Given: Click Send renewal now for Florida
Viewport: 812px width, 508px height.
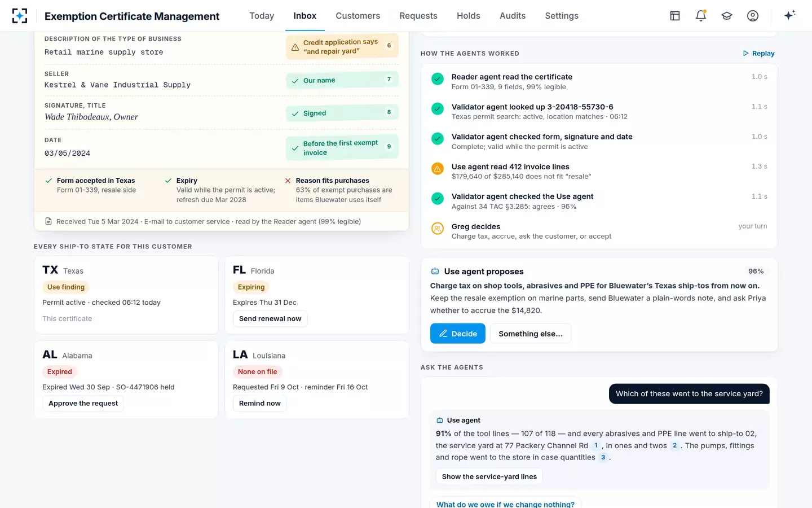Looking at the screenshot, I should point(270,319).
